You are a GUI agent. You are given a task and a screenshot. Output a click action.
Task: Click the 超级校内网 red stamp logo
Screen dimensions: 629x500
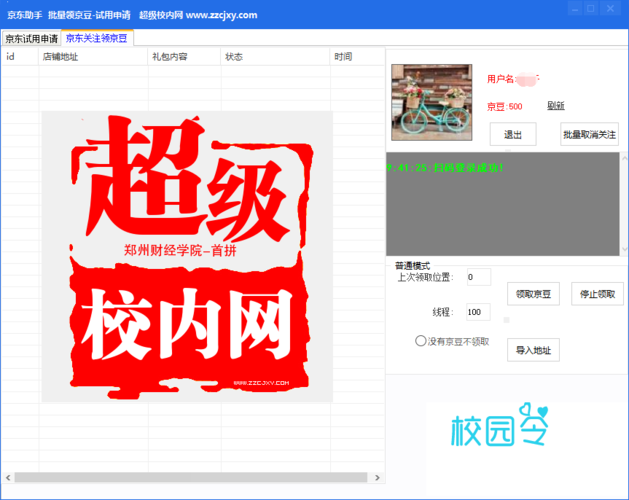coord(187,256)
